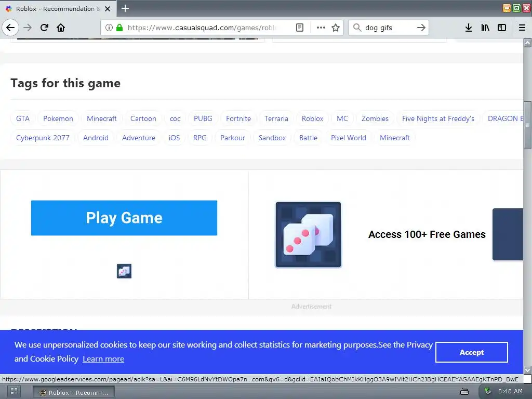532x399 pixels.
Task: Click the scrollbar down arrow
Action: [527, 370]
